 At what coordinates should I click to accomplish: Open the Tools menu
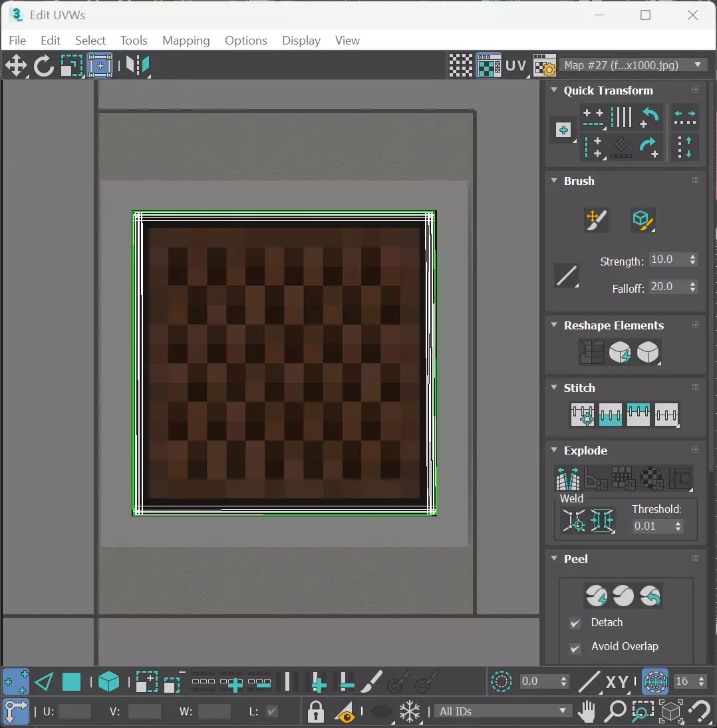pos(134,41)
